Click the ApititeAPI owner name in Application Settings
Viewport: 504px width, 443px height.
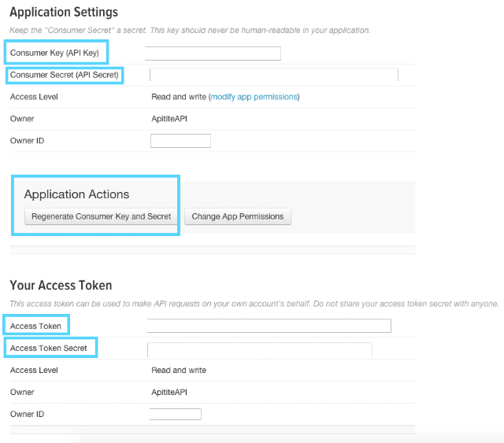point(169,119)
